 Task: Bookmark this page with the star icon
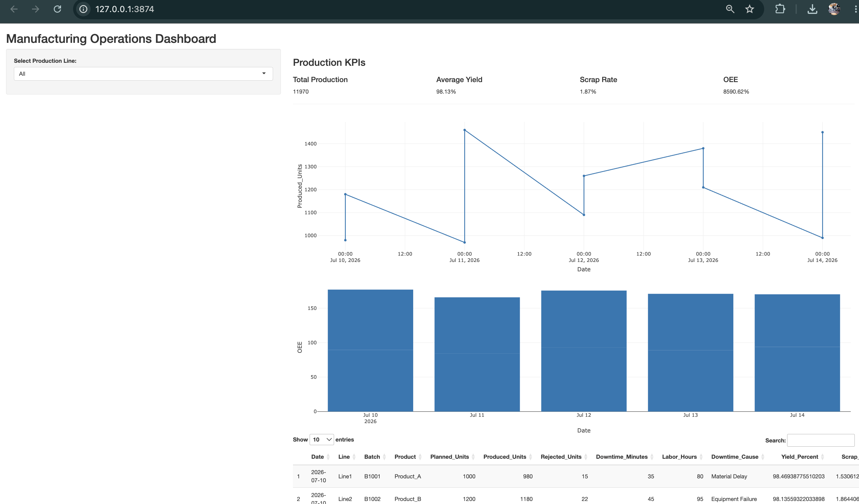click(749, 9)
